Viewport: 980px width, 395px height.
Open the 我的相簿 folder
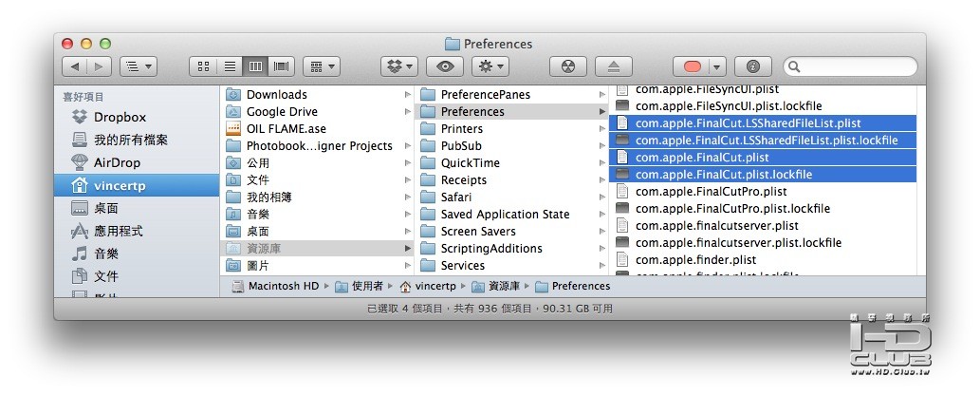point(318,197)
